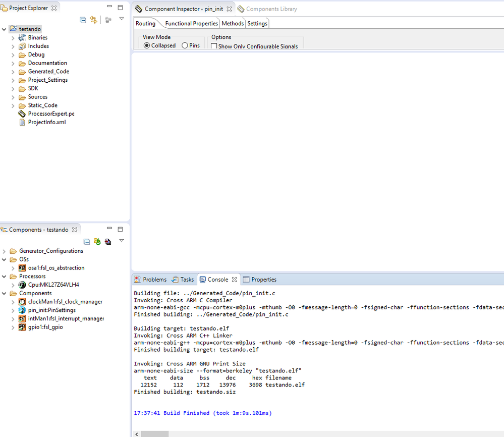Screen dimensions: 504x437
Task: Select the SDK folder icon
Action: click(22, 88)
